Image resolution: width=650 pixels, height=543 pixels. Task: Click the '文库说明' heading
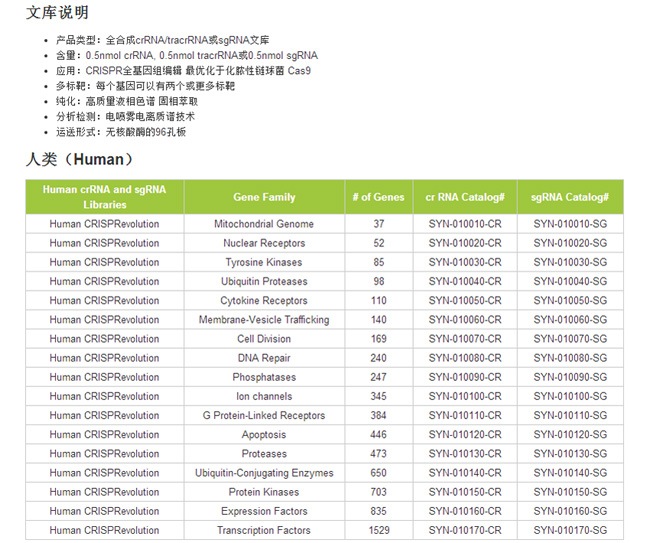57,13
